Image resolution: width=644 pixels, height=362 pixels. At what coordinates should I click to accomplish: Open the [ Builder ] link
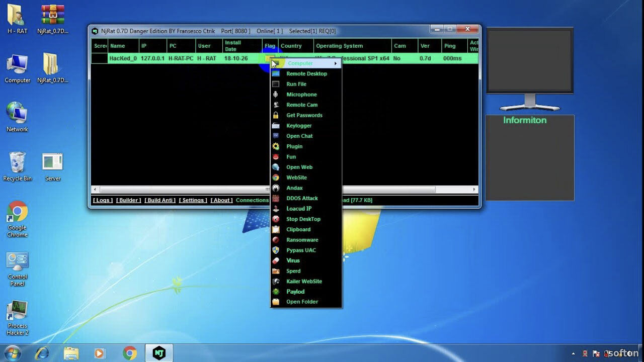click(x=128, y=200)
